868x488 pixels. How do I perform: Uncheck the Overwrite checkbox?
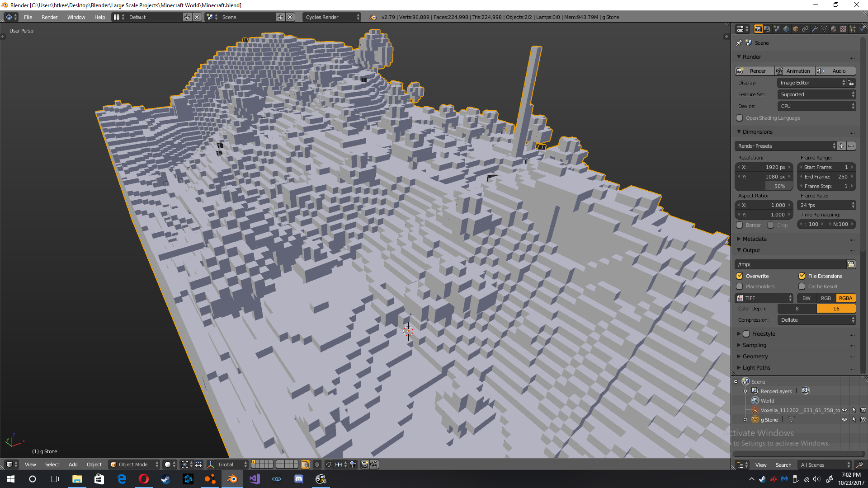(x=740, y=276)
